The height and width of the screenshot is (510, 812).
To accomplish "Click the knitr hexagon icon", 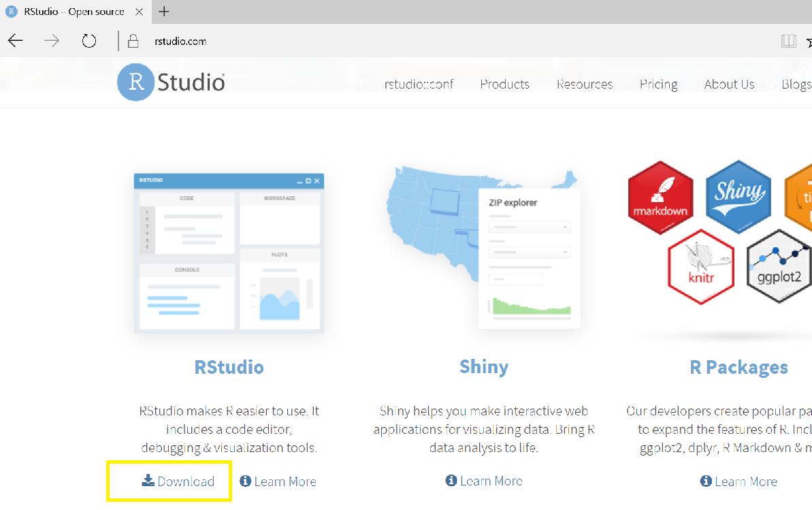I will point(701,267).
